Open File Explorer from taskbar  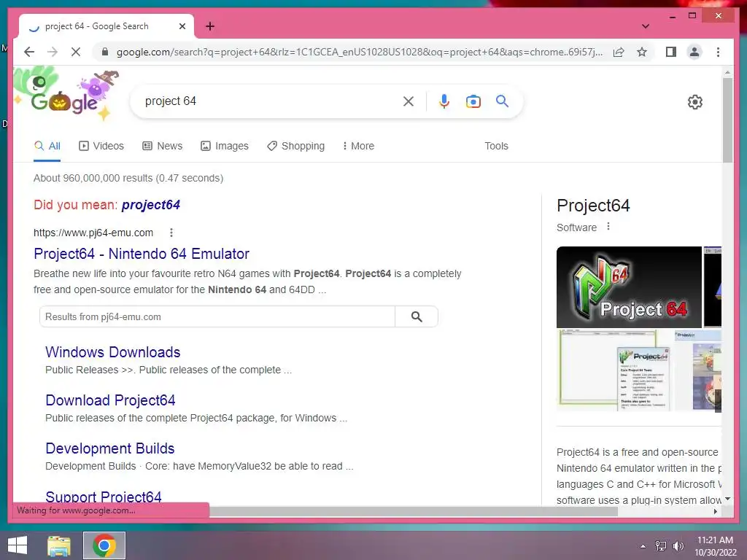click(59, 545)
